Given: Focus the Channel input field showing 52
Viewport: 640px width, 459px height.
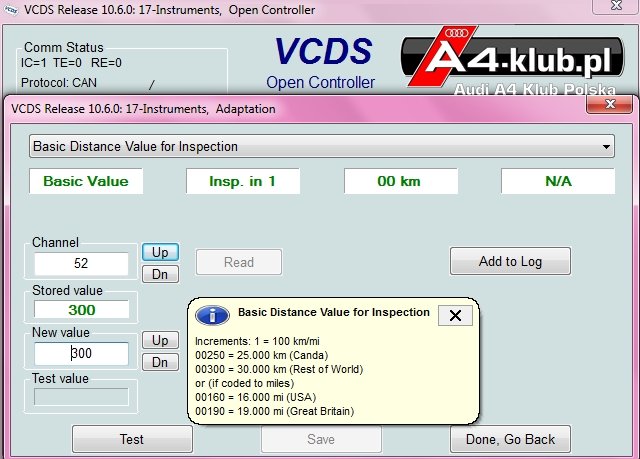Looking at the screenshot, I should pyautogui.click(x=81, y=263).
